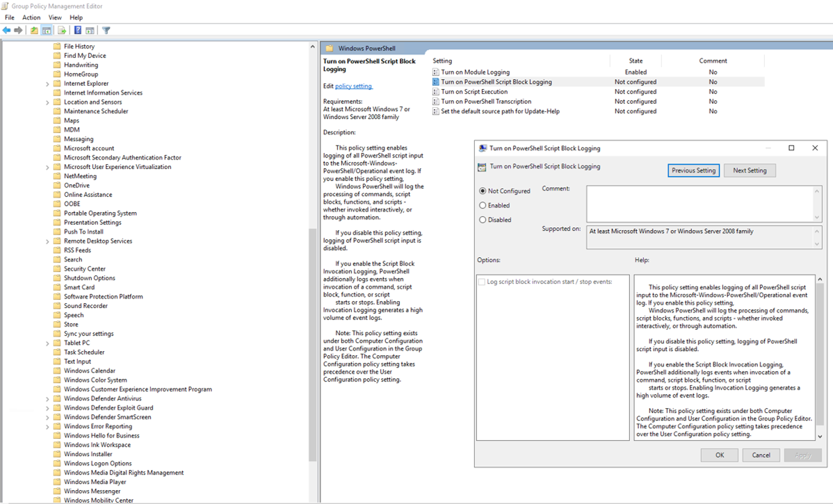Click the Cancel button
This screenshot has width=833, height=504.
pos(761,455)
